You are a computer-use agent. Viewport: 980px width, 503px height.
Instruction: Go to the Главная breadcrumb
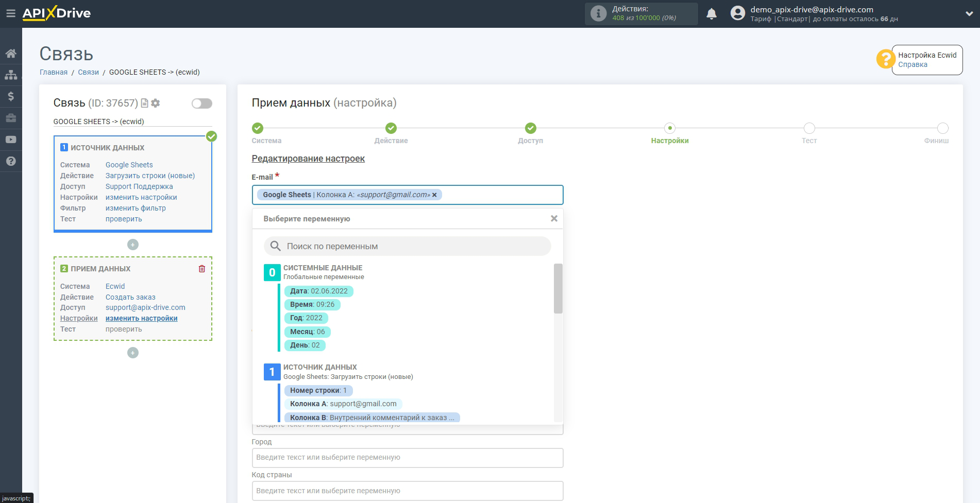coord(54,72)
